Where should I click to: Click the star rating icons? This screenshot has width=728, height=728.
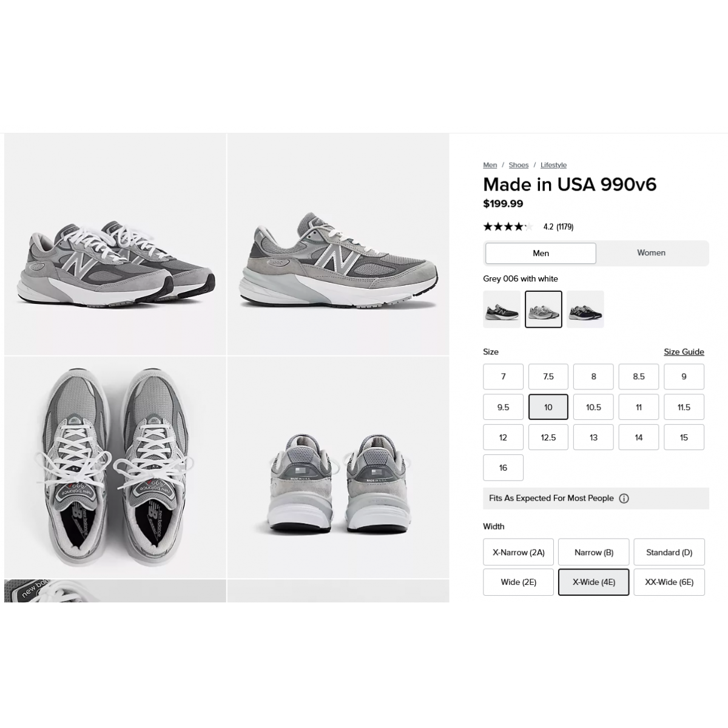pyautogui.click(x=508, y=227)
